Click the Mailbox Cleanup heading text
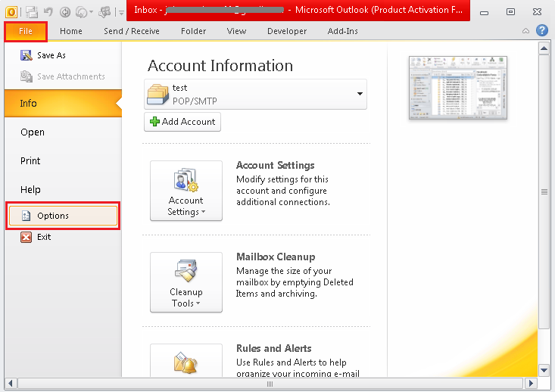Viewport: 555px width, 392px height. click(276, 257)
